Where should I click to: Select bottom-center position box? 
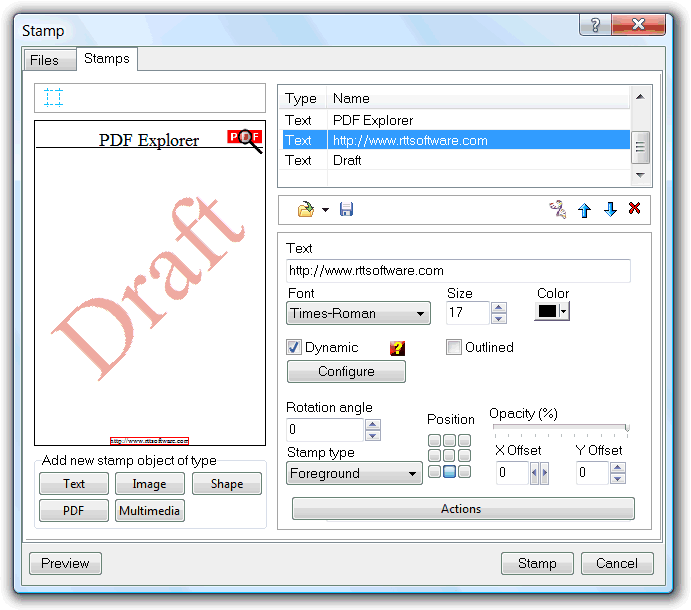450,471
